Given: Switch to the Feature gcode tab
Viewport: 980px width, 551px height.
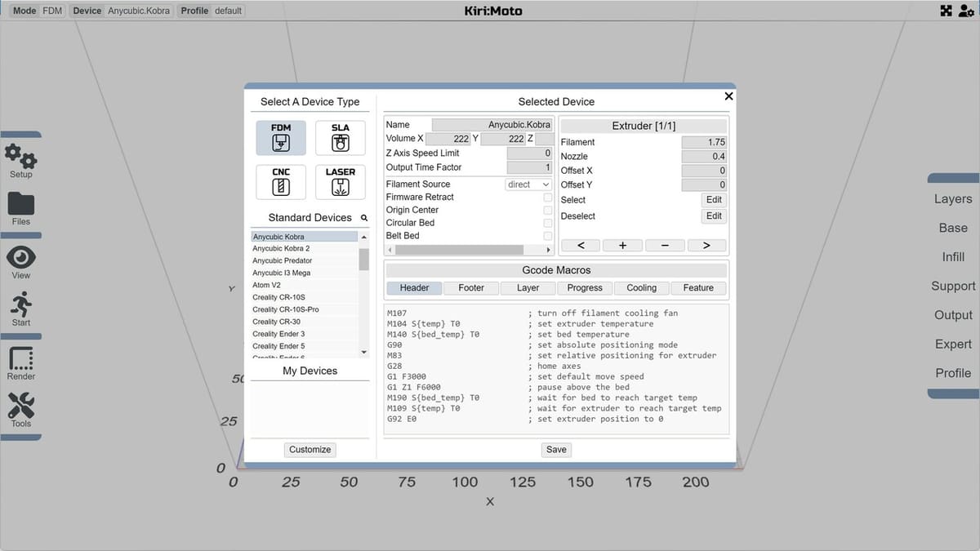Looking at the screenshot, I should (698, 288).
